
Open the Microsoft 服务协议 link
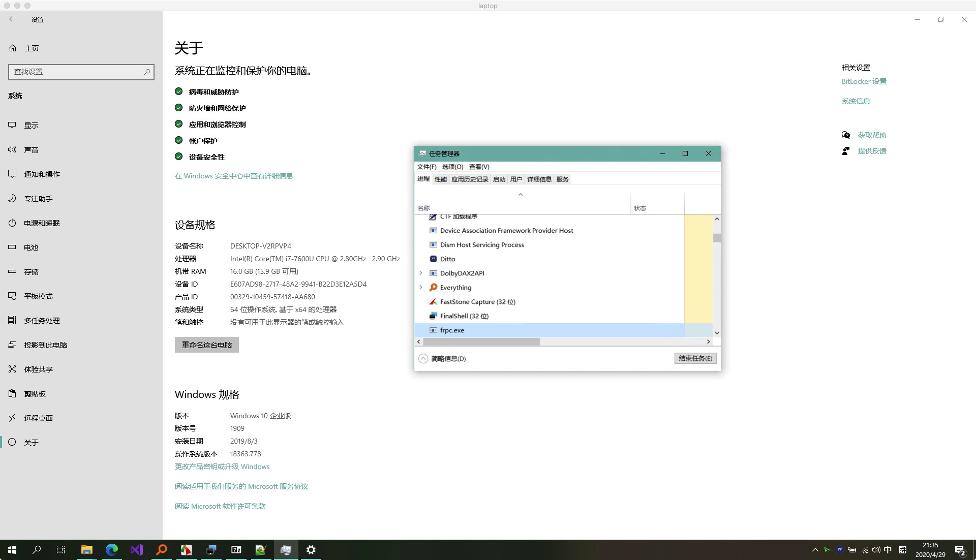click(241, 486)
